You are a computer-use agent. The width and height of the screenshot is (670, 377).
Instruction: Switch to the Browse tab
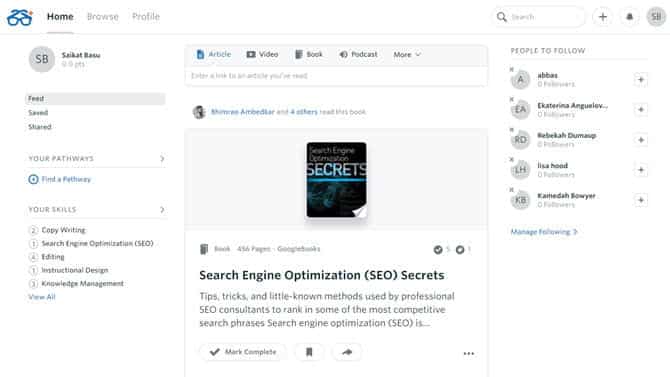tap(103, 17)
